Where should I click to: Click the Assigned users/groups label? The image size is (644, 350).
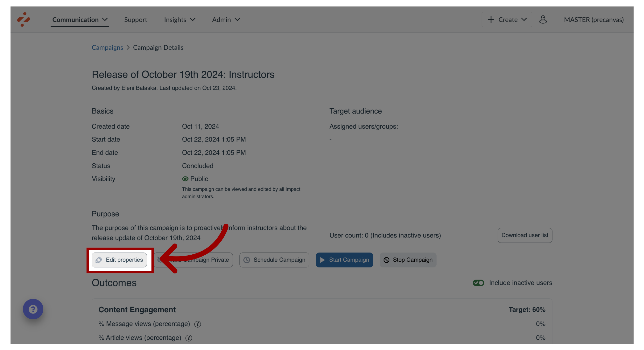(363, 126)
